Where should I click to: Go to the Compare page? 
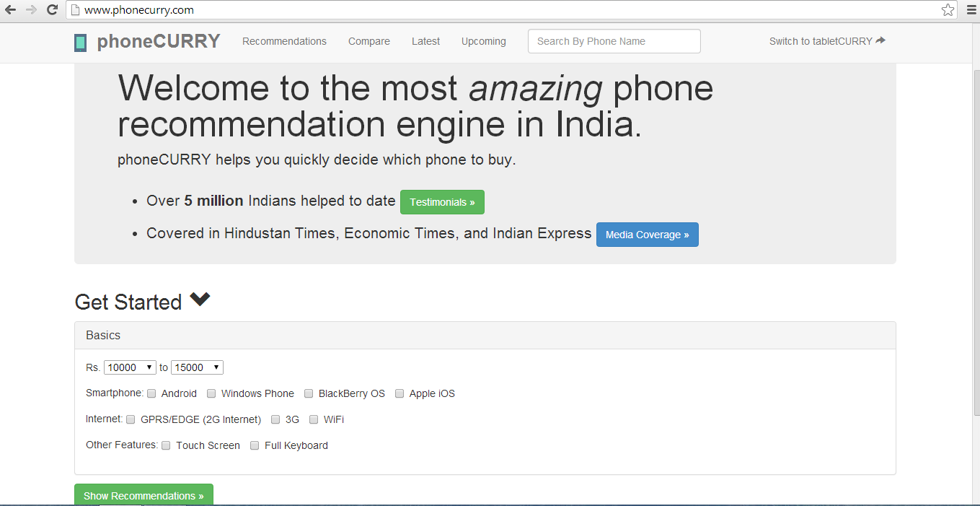pyautogui.click(x=369, y=41)
